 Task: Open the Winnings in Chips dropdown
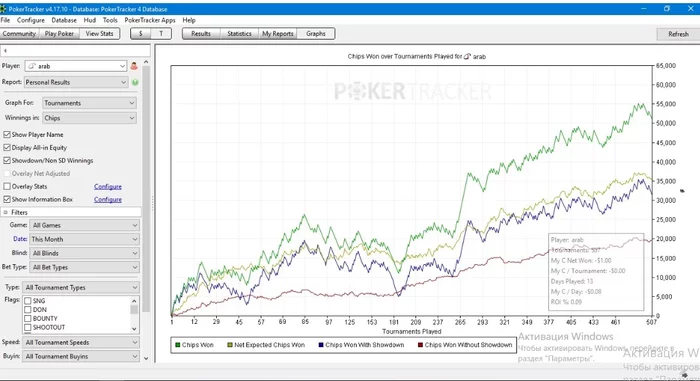click(x=89, y=118)
